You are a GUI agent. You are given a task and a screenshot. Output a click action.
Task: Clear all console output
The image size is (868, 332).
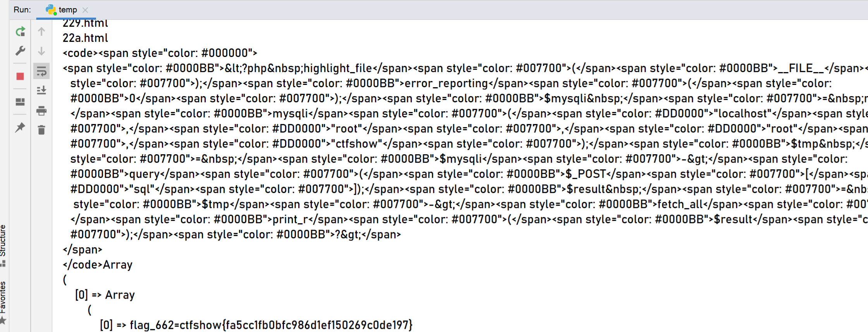pos(41,130)
